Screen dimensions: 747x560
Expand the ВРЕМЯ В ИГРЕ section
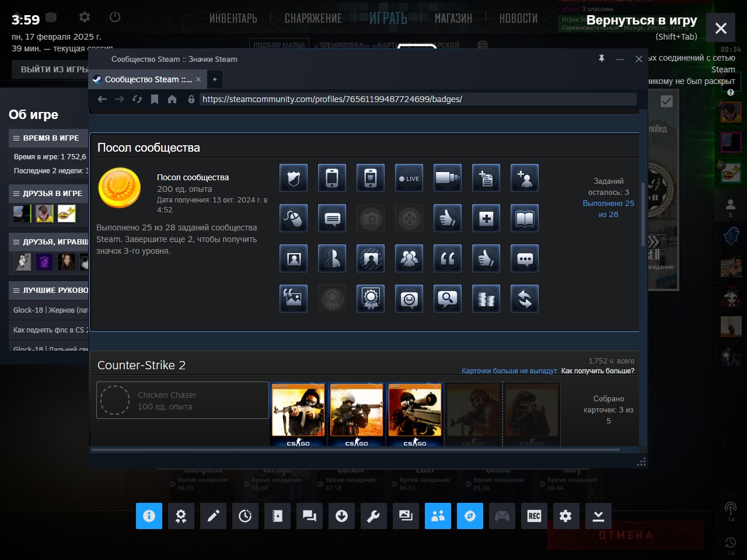[x=48, y=138]
